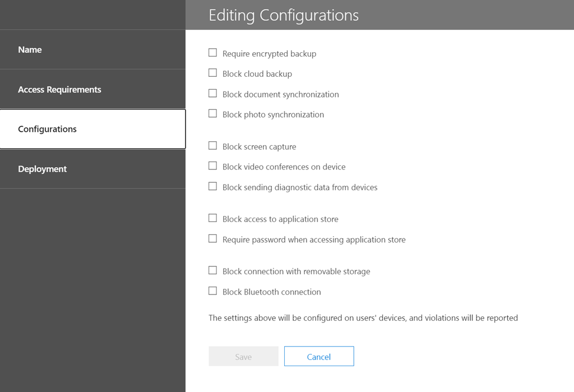574x392 pixels.
Task: Toggle Block sending diagnostic data checkbox
Action: 212,187
